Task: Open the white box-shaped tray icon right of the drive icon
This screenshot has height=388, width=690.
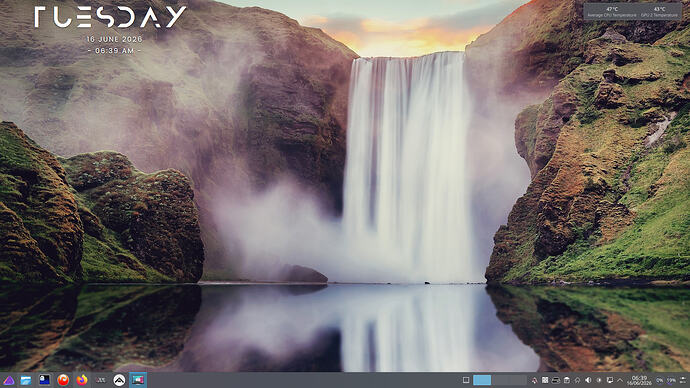Action: click(x=567, y=380)
